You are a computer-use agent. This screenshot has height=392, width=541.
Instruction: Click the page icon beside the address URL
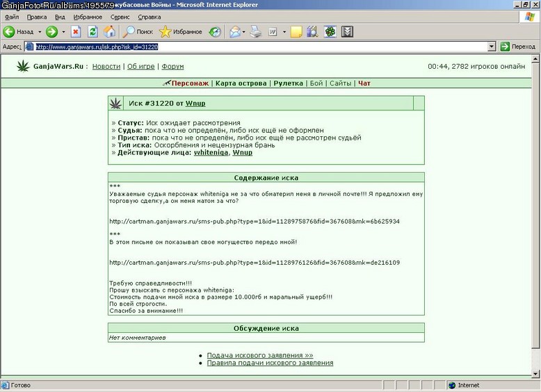[30, 47]
